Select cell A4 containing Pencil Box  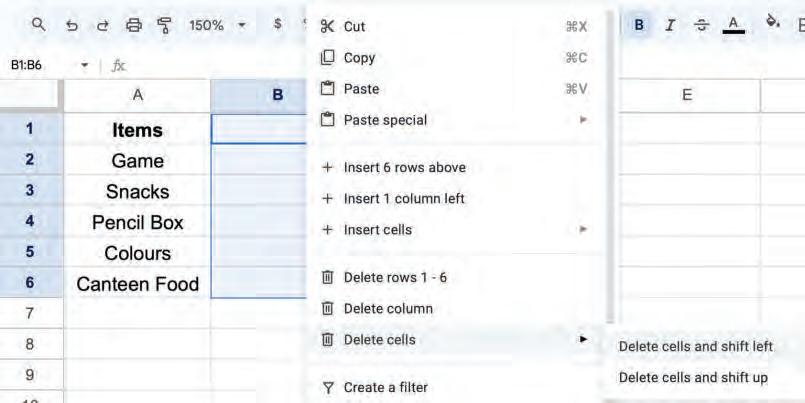coord(137,222)
